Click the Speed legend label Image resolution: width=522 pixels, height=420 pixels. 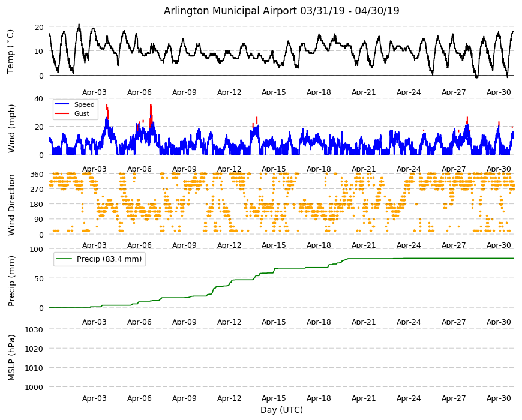[84, 104]
